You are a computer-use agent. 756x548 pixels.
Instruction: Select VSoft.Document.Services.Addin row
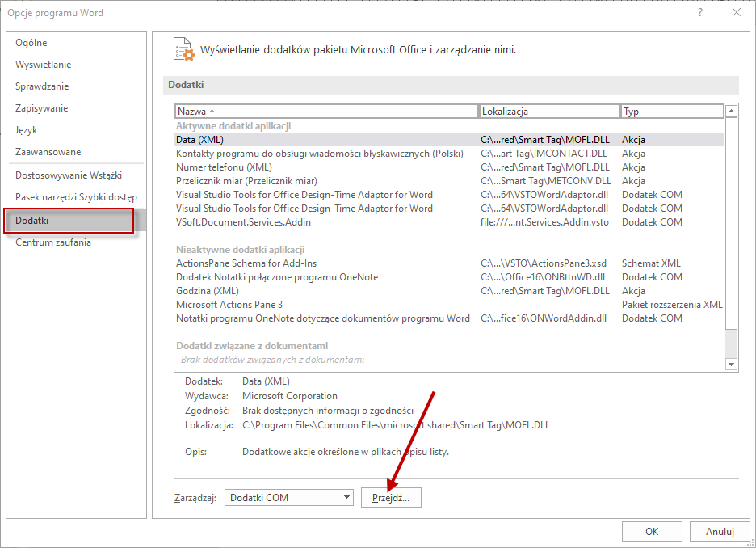tap(449, 222)
